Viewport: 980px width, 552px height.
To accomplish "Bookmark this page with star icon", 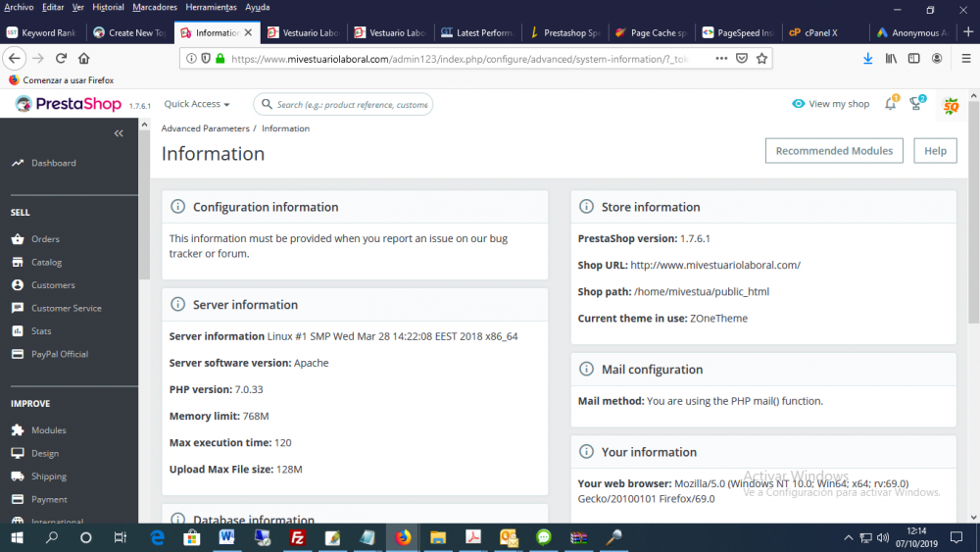I will tap(761, 58).
